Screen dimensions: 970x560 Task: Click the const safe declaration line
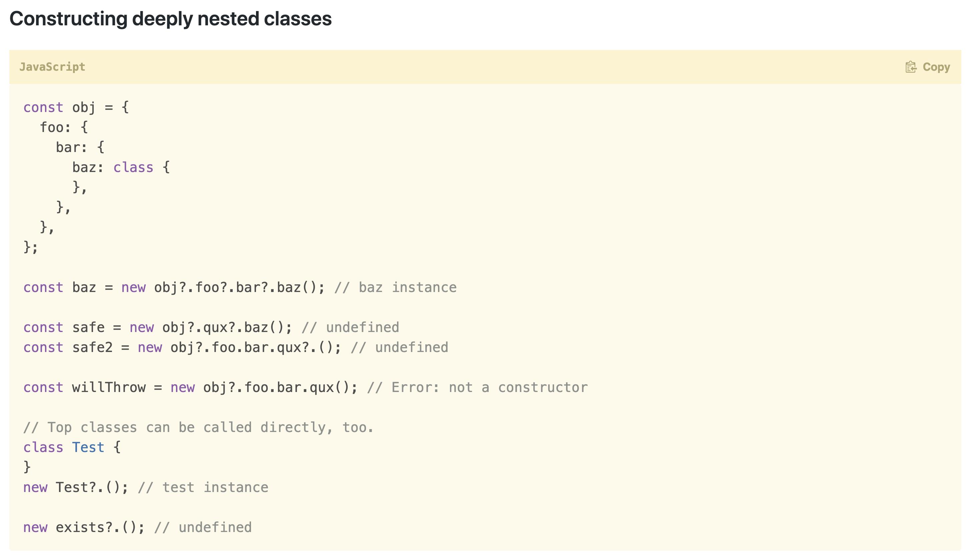click(x=211, y=327)
